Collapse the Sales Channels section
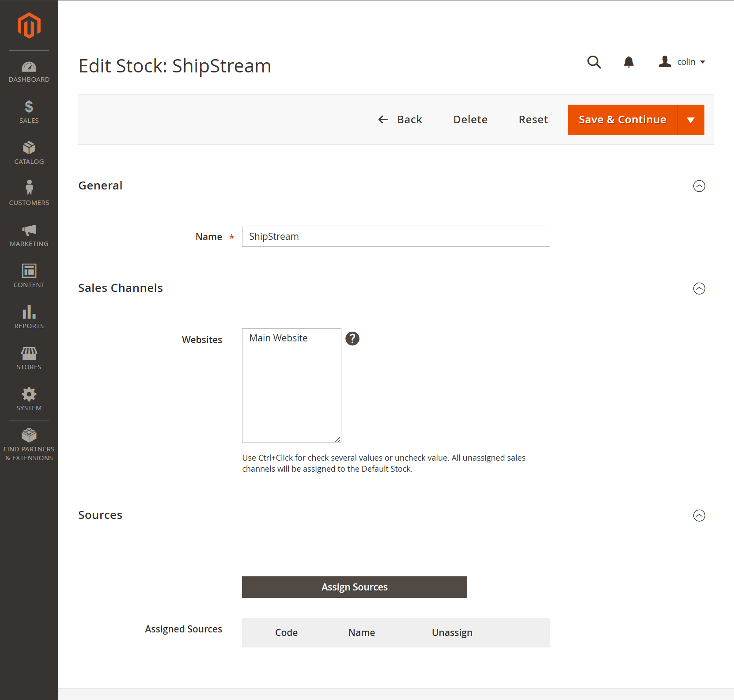 pyautogui.click(x=699, y=288)
